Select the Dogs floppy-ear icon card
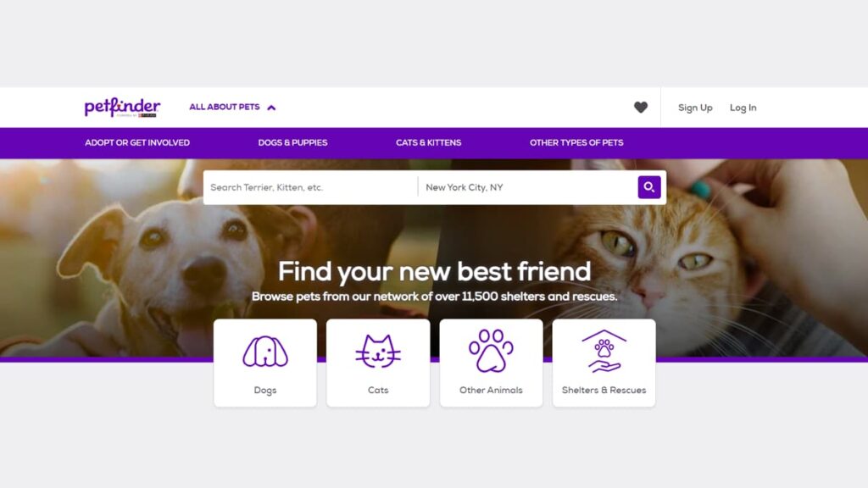Screen dimensions: 868x488 (265, 352)
